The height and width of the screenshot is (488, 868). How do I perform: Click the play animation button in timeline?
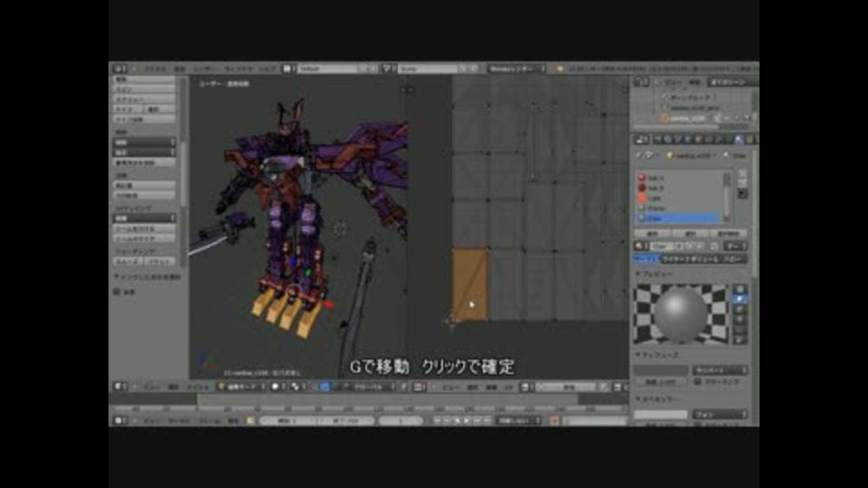(467, 420)
